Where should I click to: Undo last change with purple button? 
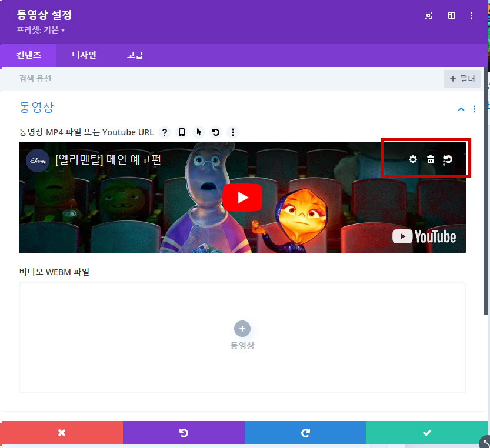(184, 433)
